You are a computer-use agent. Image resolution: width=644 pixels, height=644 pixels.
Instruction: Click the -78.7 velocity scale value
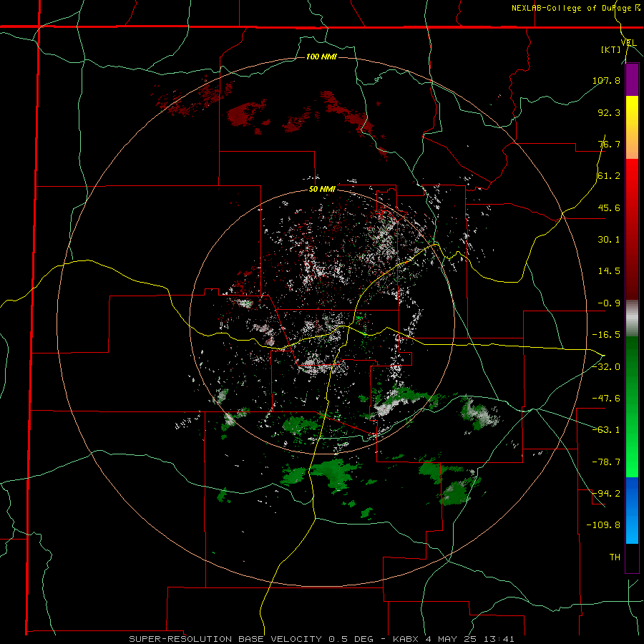point(606,462)
